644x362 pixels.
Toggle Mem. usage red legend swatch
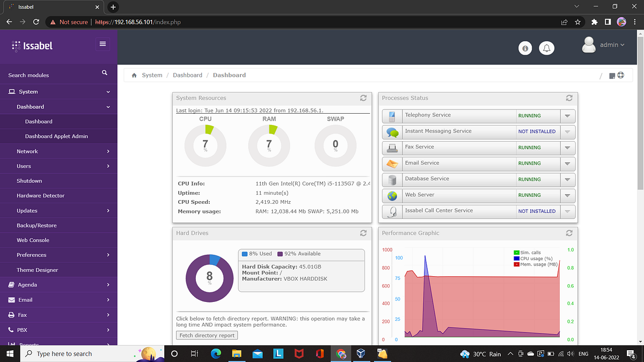tap(516, 264)
